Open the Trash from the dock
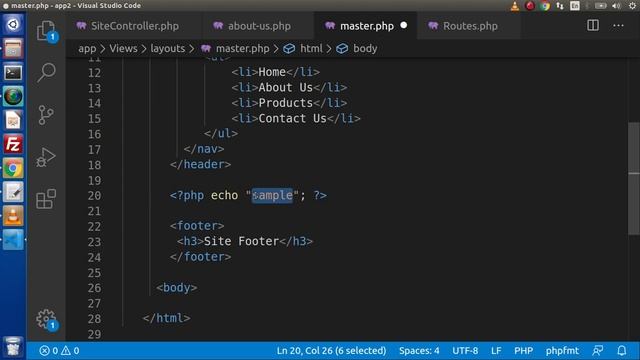The width and height of the screenshot is (640, 360). pos(13,347)
